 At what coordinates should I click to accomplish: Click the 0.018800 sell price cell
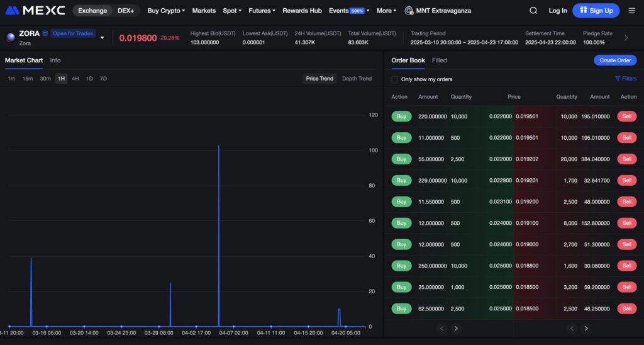pyautogui.click(x=527, y=266)
